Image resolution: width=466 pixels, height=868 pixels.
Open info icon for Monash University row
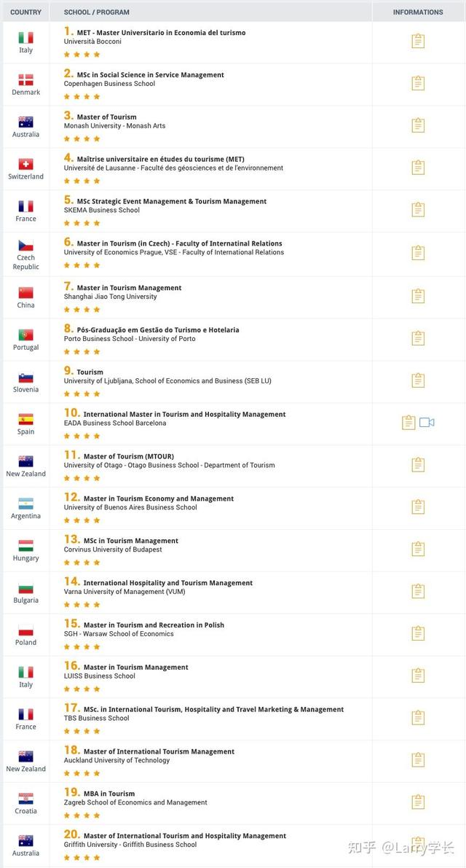coord(418,125)
